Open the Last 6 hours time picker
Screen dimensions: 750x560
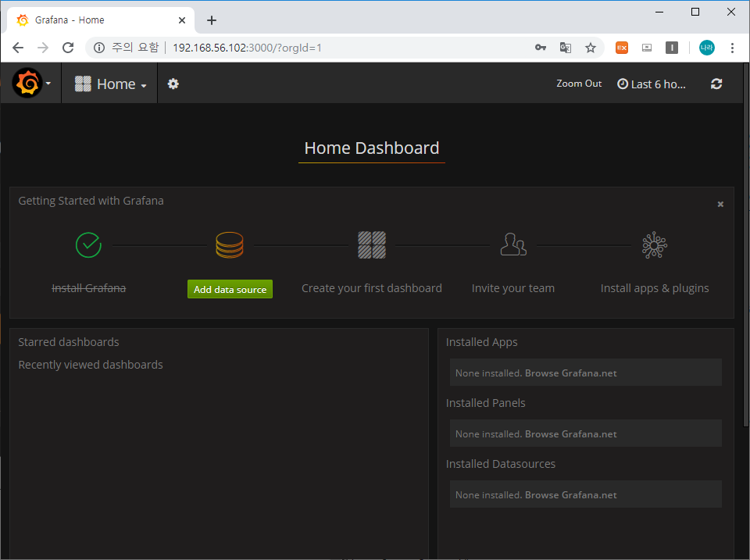click(x=651, y=84)
